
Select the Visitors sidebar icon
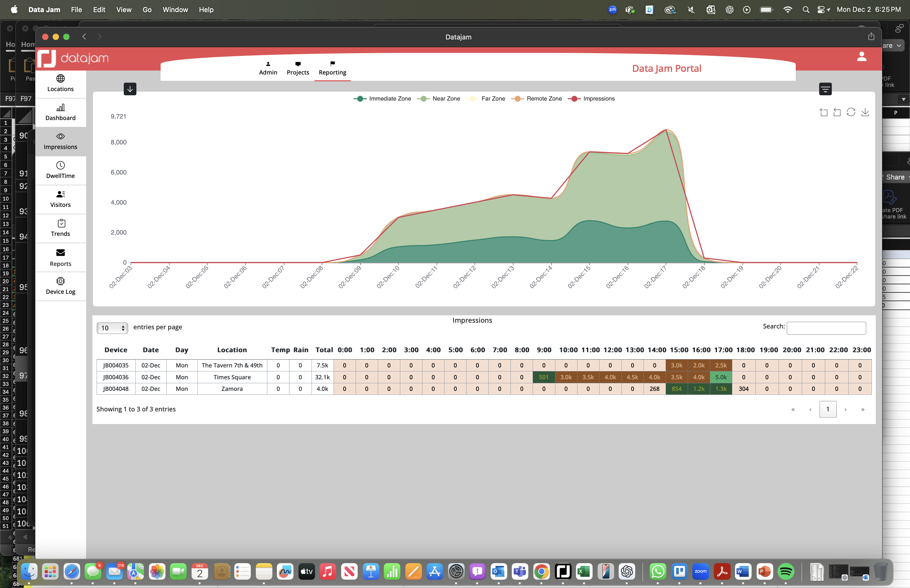(x=60, y=199)
